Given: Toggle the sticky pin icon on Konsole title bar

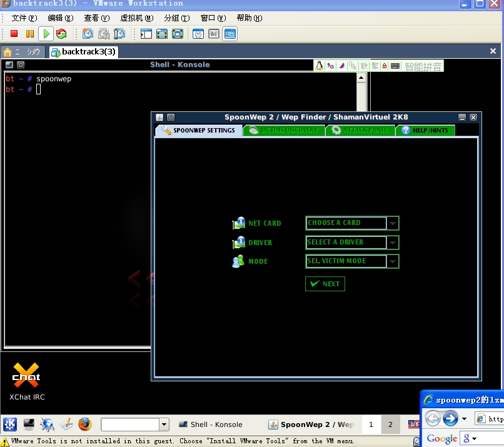Looking at the screenshot, I should pyautogui.click(x=21, y=64).
